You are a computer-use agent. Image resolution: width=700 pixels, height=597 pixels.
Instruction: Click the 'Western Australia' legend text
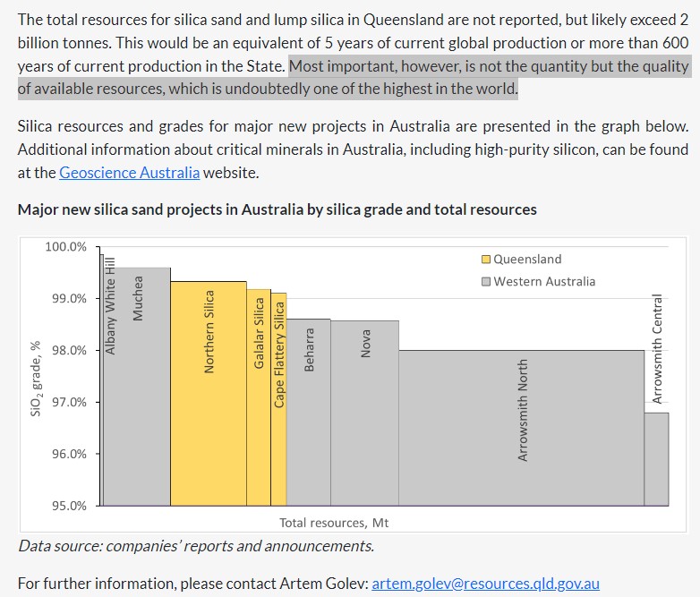(x=544, y=282)
